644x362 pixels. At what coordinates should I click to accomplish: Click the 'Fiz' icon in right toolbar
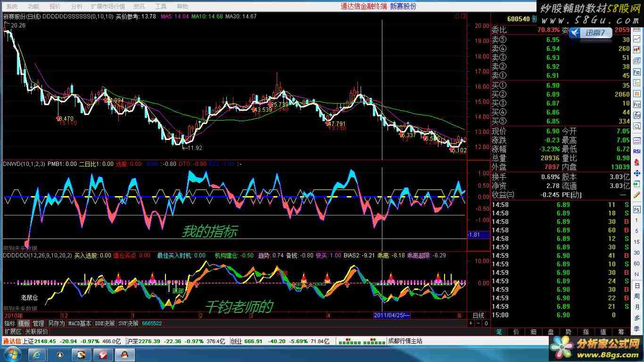click(637, 104)
